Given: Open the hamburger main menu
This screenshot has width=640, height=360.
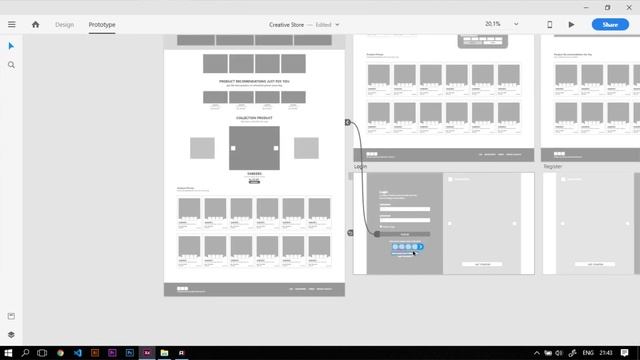Looking at the screenshot, I should (x=11, y=24).
